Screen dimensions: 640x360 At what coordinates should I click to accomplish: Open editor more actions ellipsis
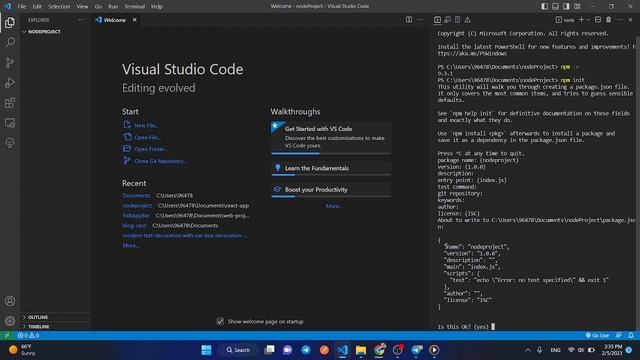pos(420,20)
